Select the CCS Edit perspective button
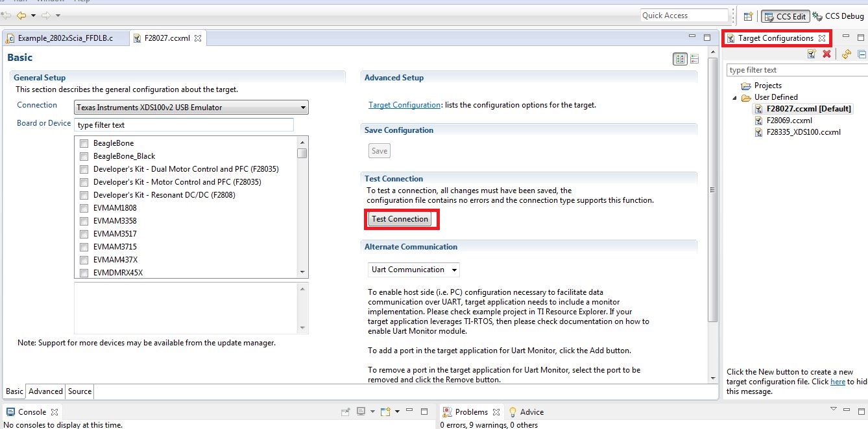This screenshot has height=429, width=868. (x=784, y=16)
